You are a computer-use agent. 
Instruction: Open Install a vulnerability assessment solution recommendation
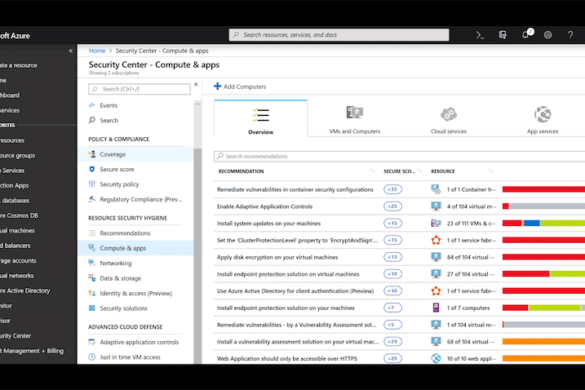tap(298, 342)
